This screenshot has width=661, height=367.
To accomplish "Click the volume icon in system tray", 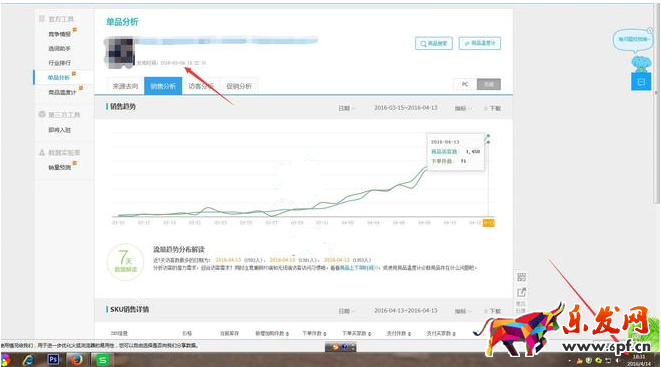I will [x=617, y=361].
